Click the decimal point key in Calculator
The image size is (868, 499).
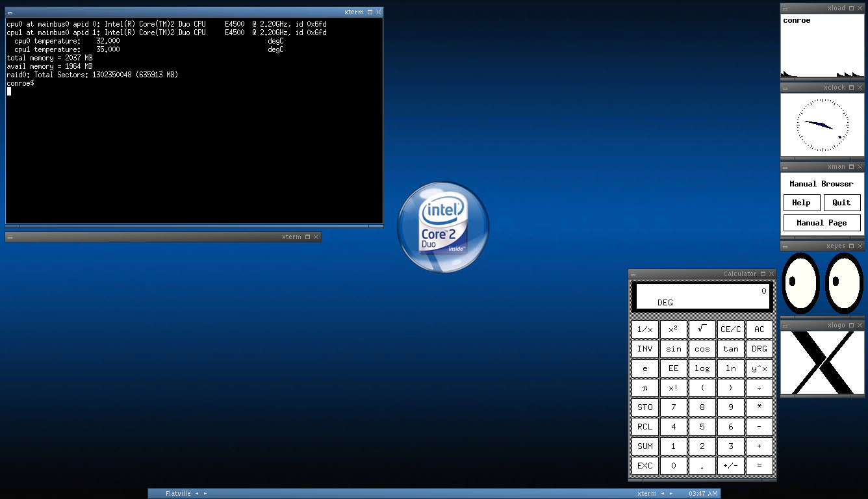[x=702, y=466]
